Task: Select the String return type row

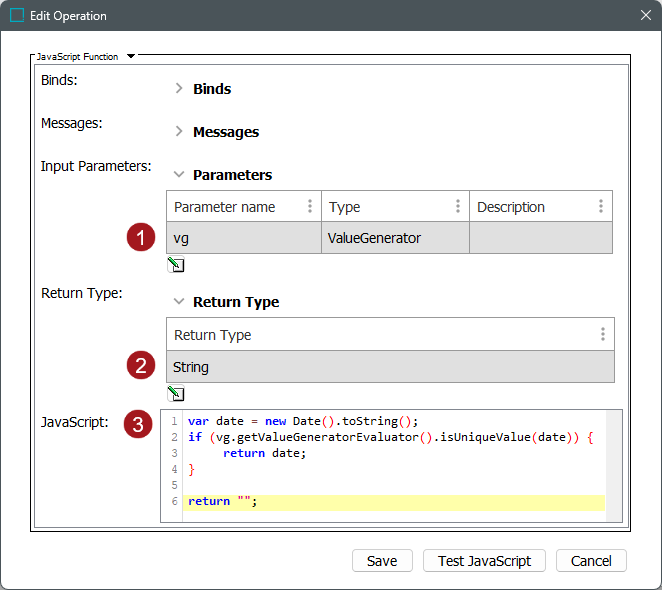Action: click(389, 367)
